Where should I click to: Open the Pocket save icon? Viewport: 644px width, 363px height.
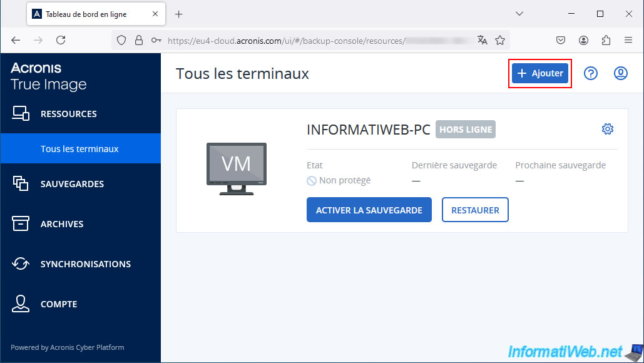(x=561, y=40)
